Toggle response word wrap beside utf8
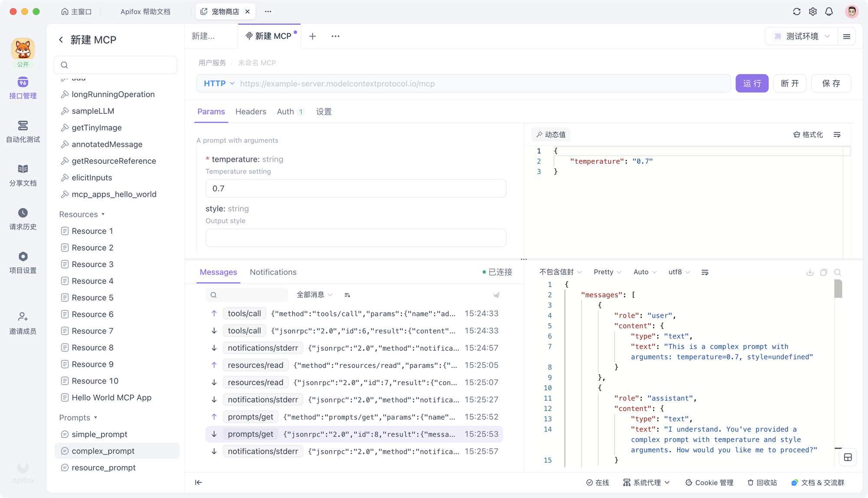 click(705, 272)
